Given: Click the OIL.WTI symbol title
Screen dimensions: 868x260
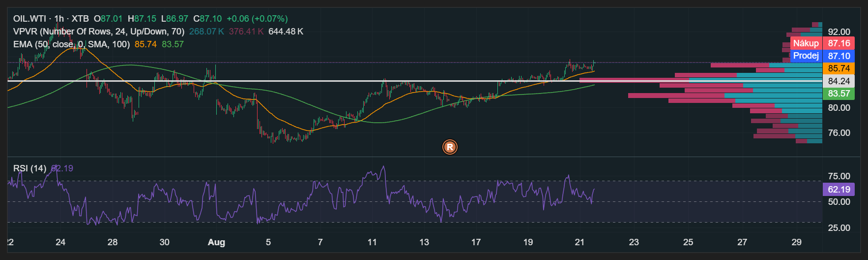Looking at the screenshot, I should tap(29, 19).
